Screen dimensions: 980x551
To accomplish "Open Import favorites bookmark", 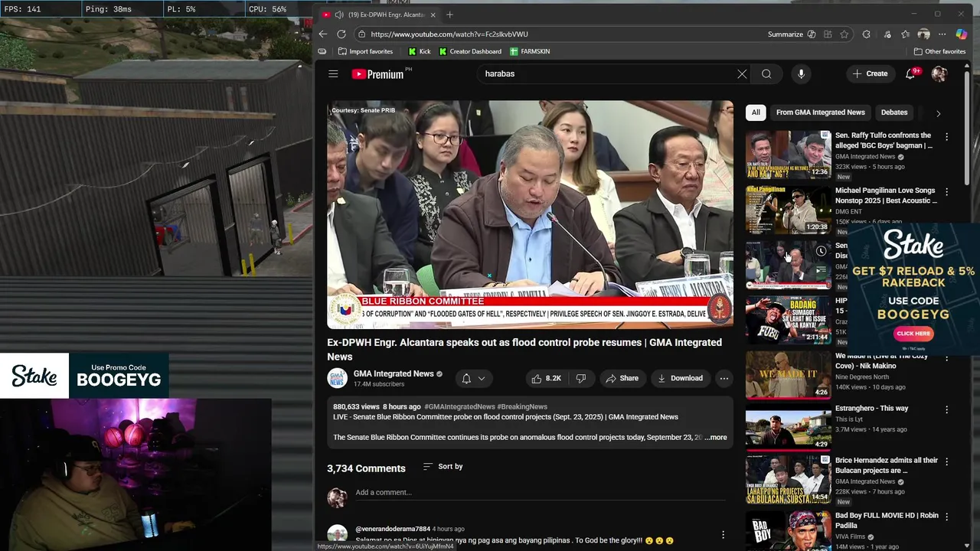I will 365,51.
